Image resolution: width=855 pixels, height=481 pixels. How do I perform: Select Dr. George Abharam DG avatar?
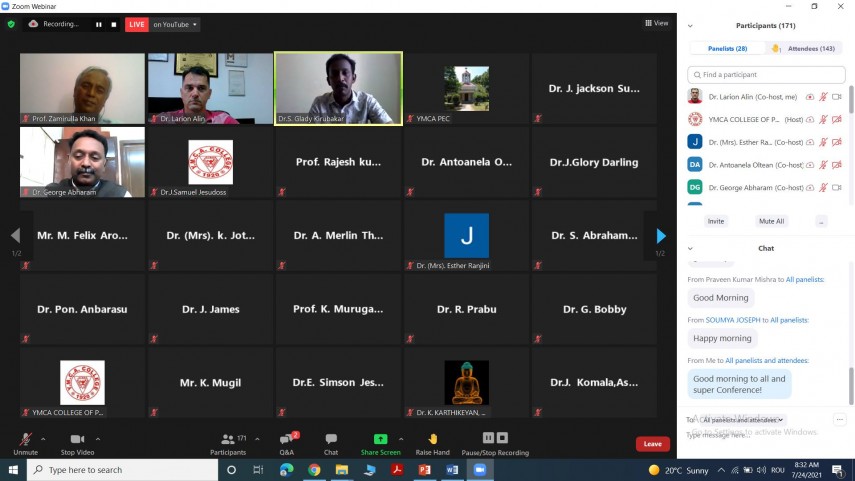[695, 187]
